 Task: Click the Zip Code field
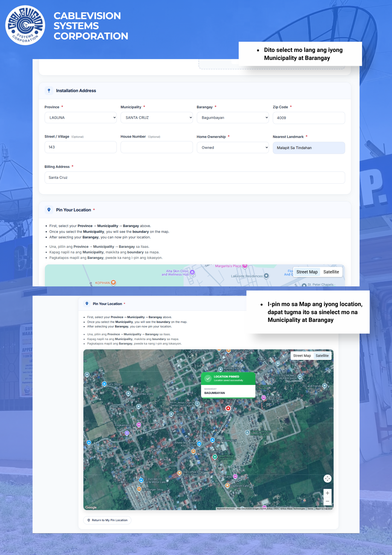click(309, 118)
